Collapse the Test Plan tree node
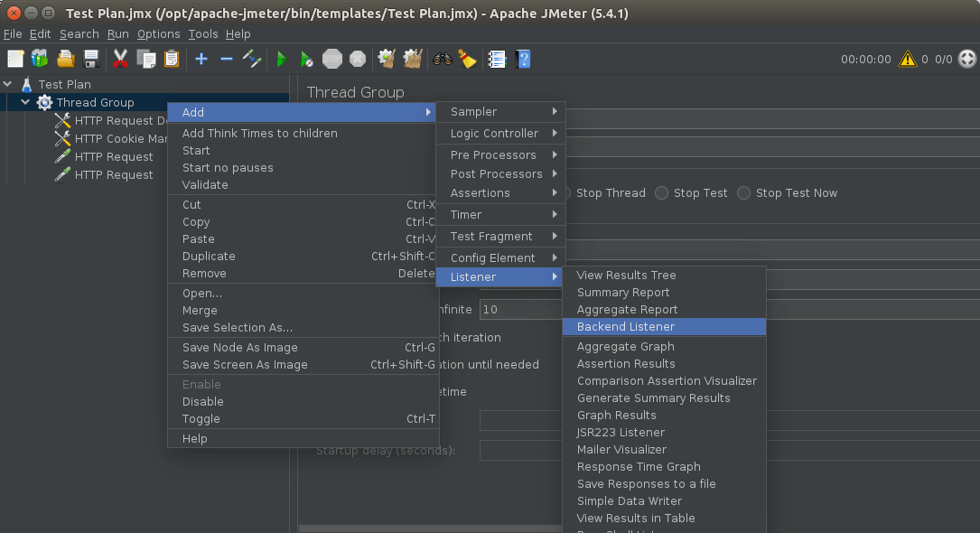Screen dimensions: 980x533 [8, 84]
